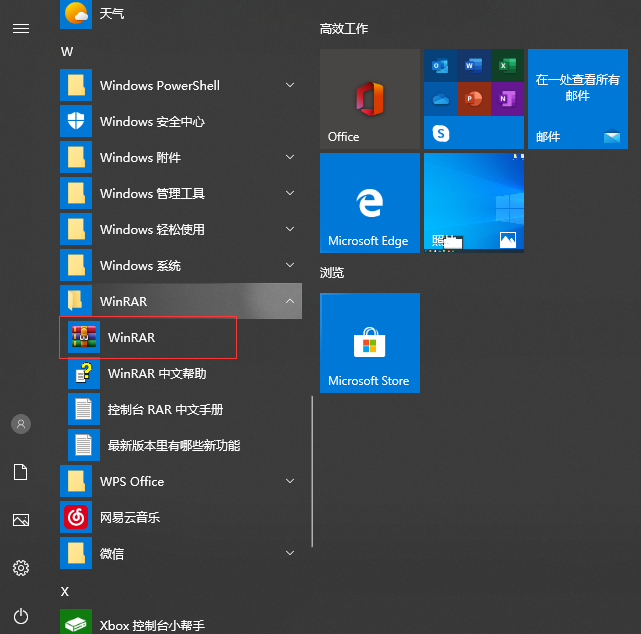Open the Office tile
Screen dimensions: 641x634
370,99
